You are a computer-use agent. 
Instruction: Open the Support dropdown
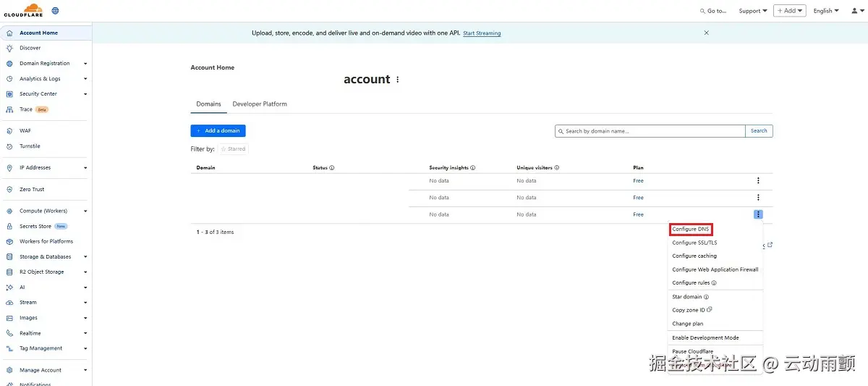(x=753, y=11)
